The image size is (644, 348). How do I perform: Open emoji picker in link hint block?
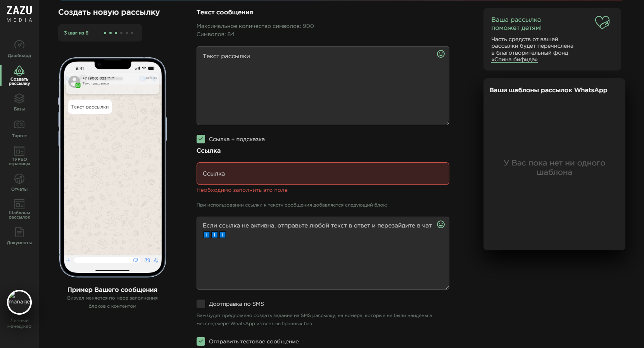(x=441, y=224)
